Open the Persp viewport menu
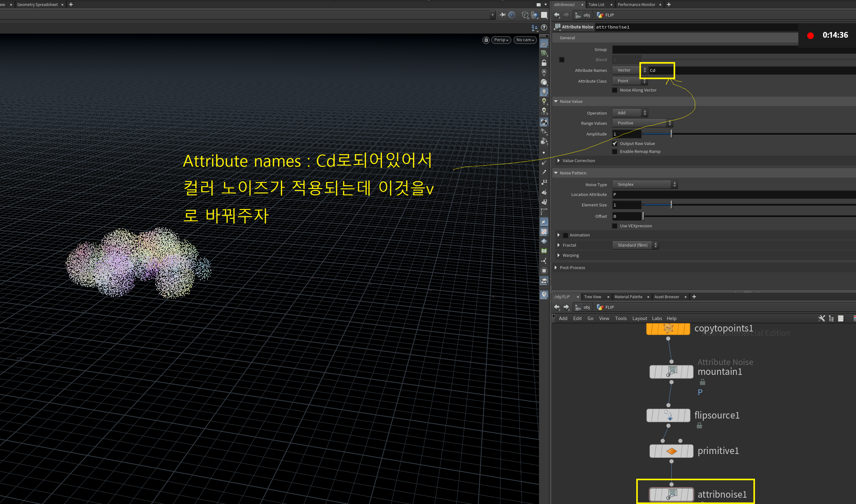 pos(501,40)
